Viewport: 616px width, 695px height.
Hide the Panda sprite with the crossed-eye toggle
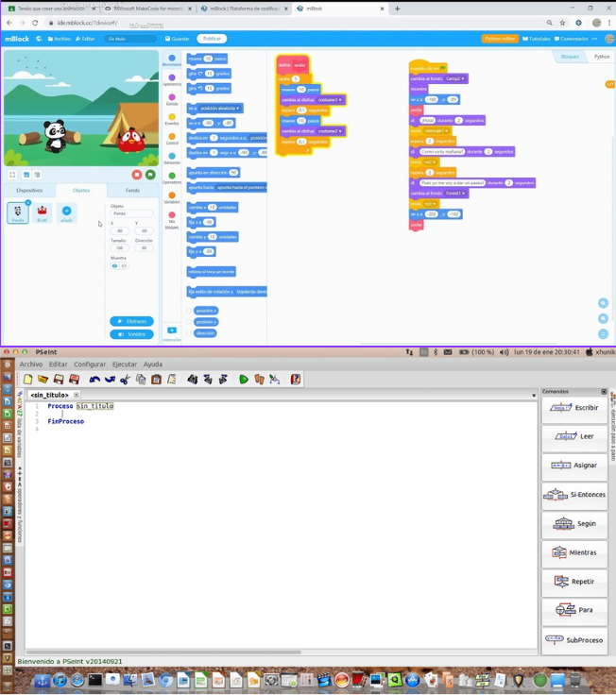coord(124,266)
